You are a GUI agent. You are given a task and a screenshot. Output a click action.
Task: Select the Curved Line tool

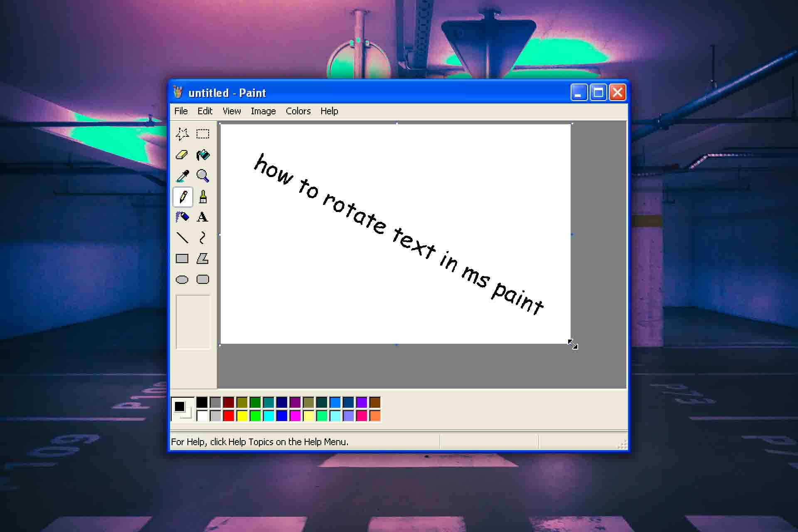click(x=203, y=237)
